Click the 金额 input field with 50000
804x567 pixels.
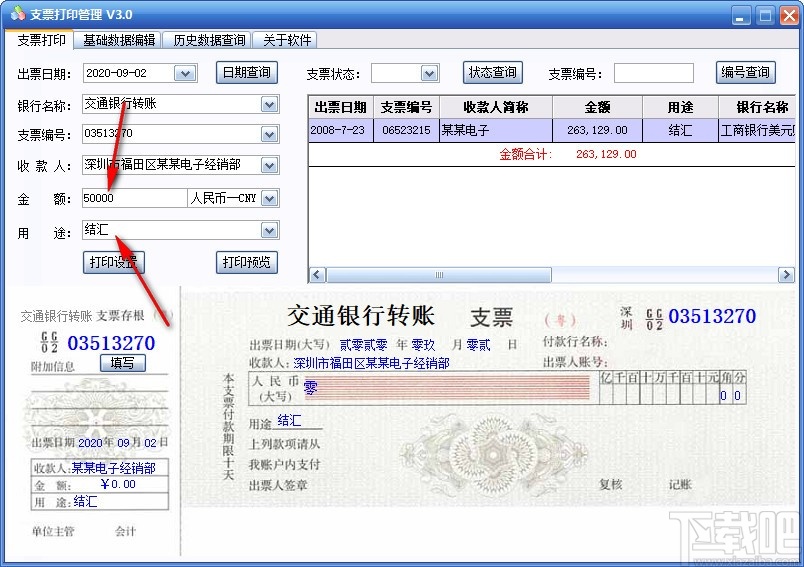coord(135,198)
